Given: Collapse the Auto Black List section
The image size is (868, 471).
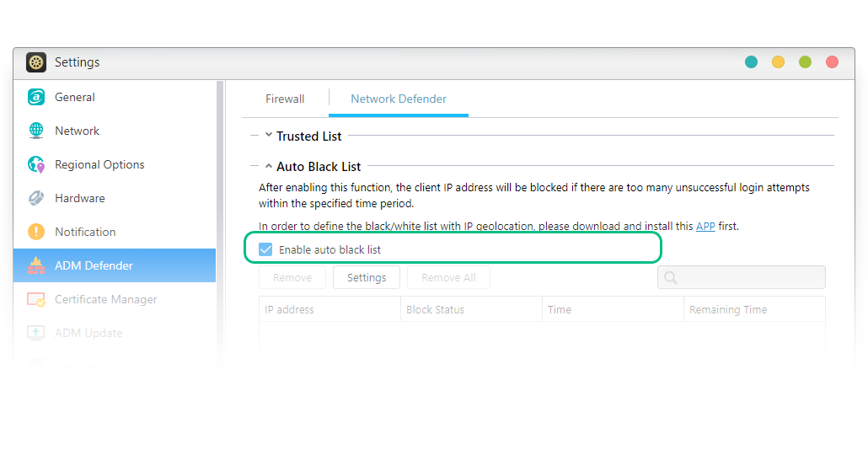Looking at the screenshot, I should (x=269, y=166).
